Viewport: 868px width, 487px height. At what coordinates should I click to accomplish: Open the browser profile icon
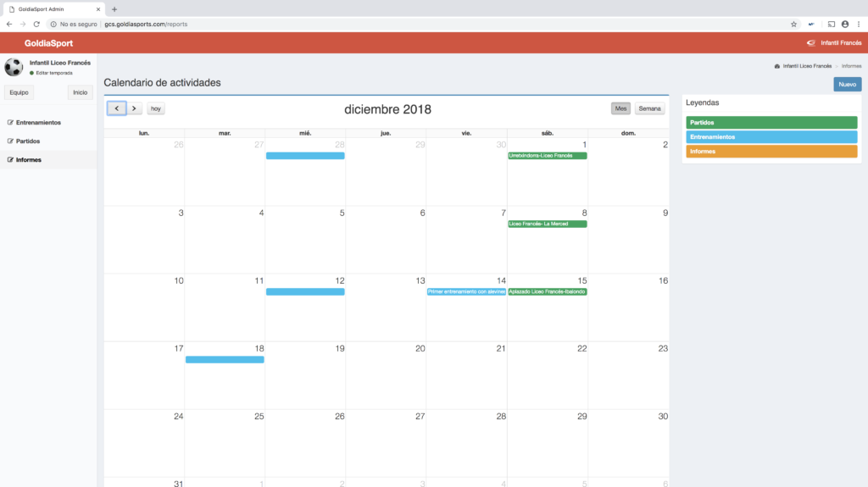[x=845, y=25]
